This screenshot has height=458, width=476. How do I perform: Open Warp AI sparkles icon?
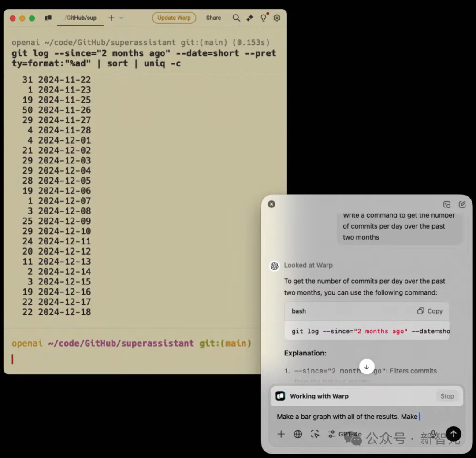pos(250,18)
